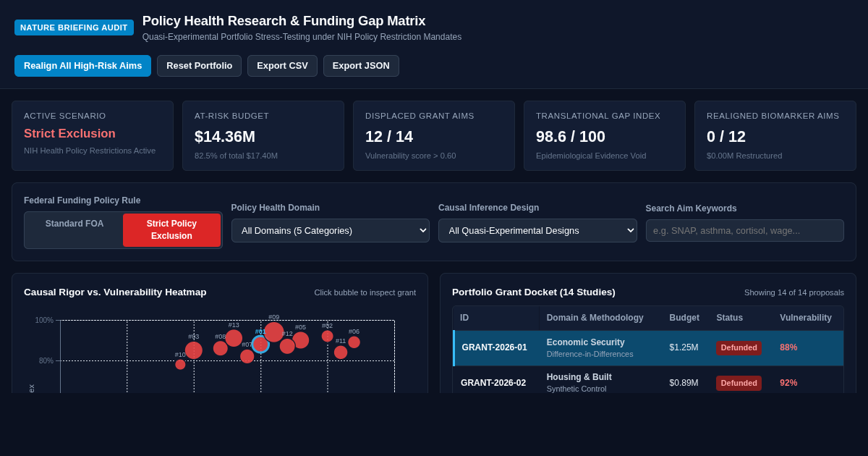Export data as CSV

282,66
